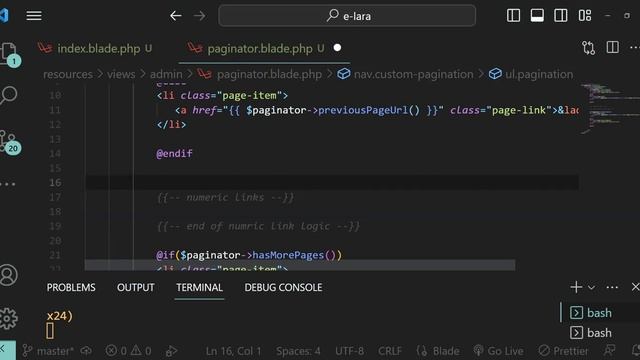The image size is (640, 360).
Task: Close the terminal panel
Action: pos(635,287)
